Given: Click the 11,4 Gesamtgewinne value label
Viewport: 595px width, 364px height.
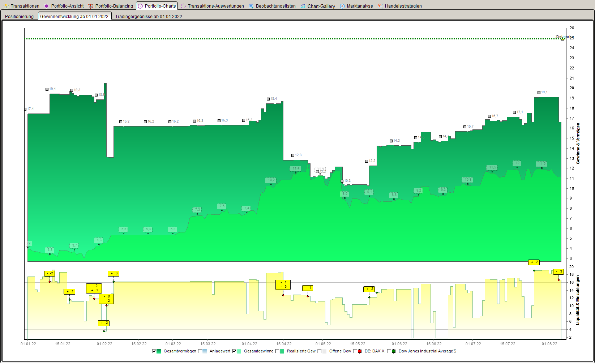Looking at the screenshot, I should coord(296,168).
